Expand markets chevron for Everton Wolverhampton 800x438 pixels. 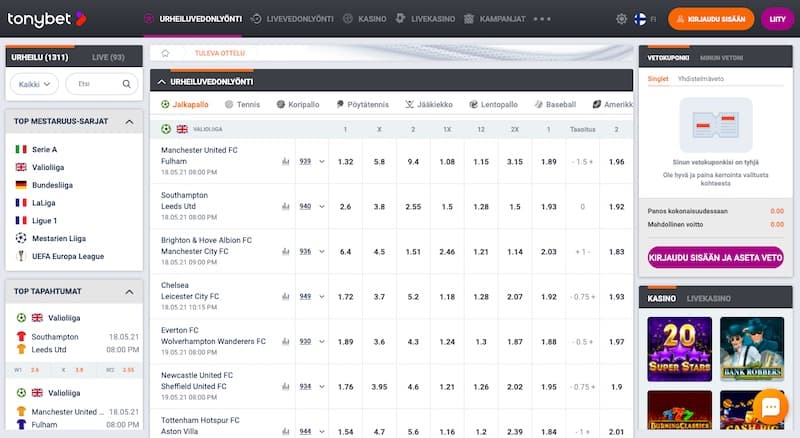(321, 341)
